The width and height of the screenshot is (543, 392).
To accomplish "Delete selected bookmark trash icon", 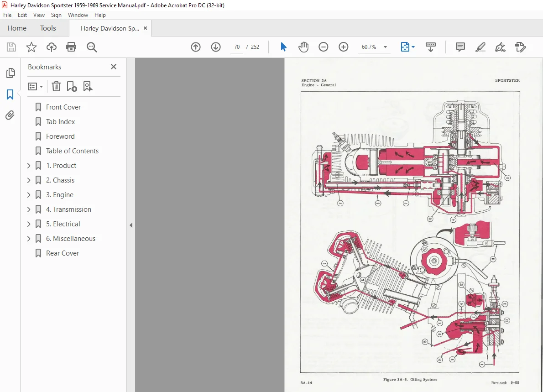I will point(56,86).
